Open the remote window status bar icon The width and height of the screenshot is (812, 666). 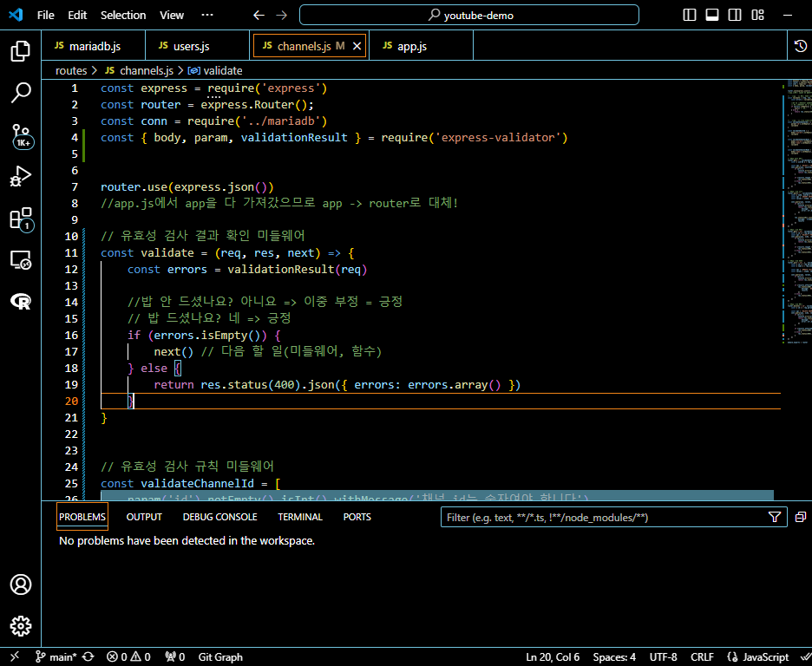pos(15,656)
